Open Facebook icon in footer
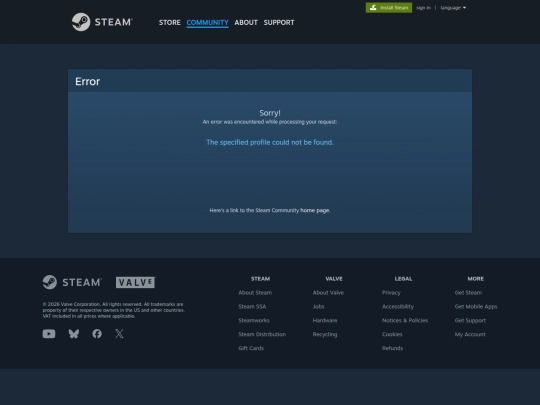Screen dimensions: 540x405 97,333
